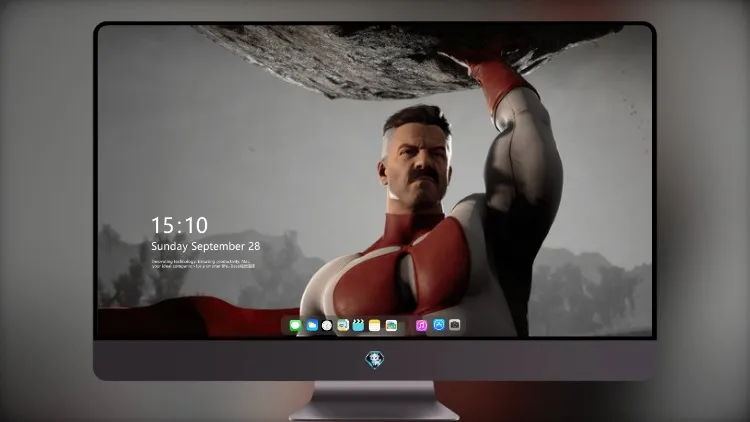Launch the teal clapperboard video app
Image resolution: width=750 pixels, height=422 pixels.
[x=358, y=325]
